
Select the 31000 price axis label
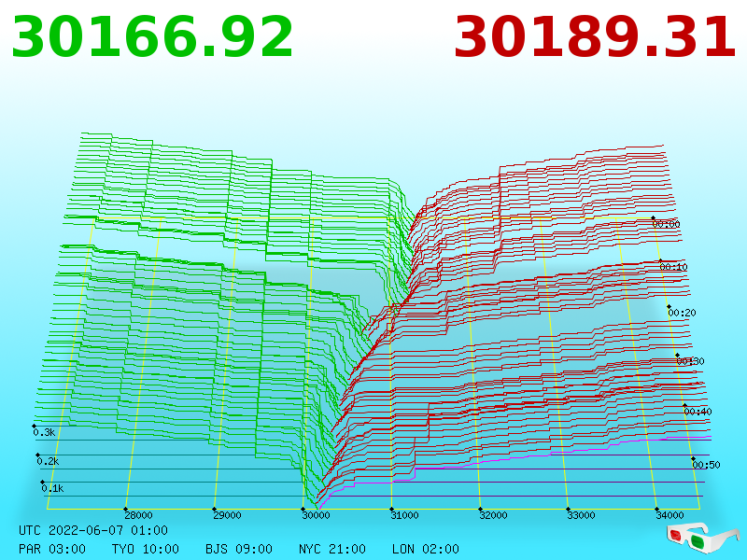[x=404, y=515]
